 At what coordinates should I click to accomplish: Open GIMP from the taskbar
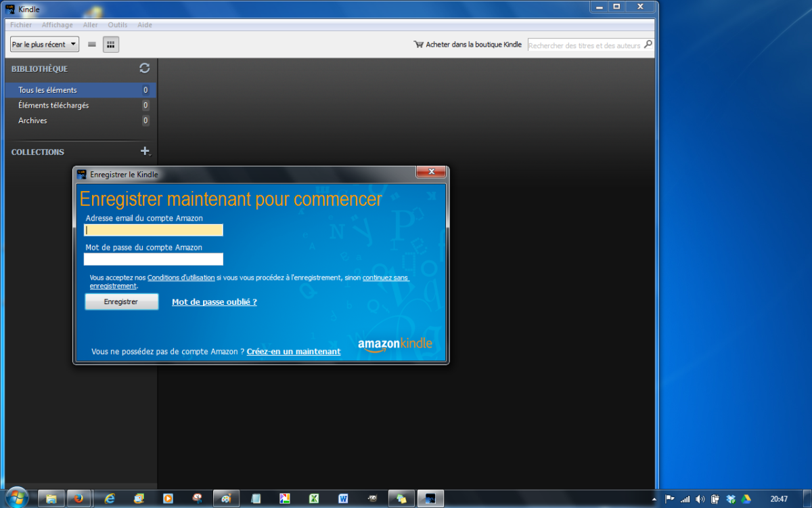pyautogui.click(x=372, y=499)
